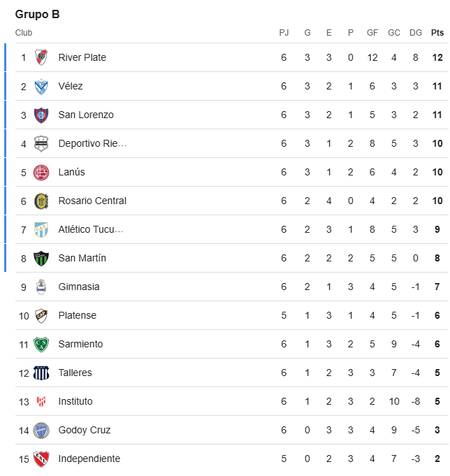This screenshot has width=450, height=476.
Task: Open the Platense team name link
Action: [x=78, y=315]
